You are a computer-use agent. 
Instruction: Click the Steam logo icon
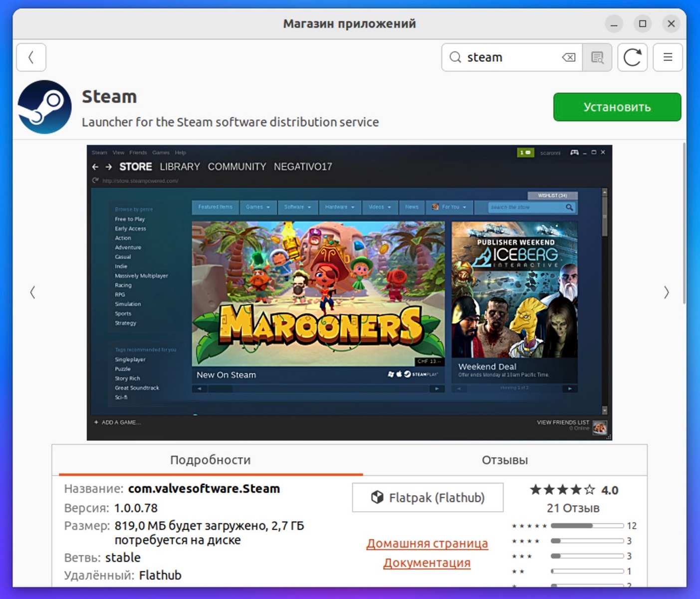click(x=45, y=107)
